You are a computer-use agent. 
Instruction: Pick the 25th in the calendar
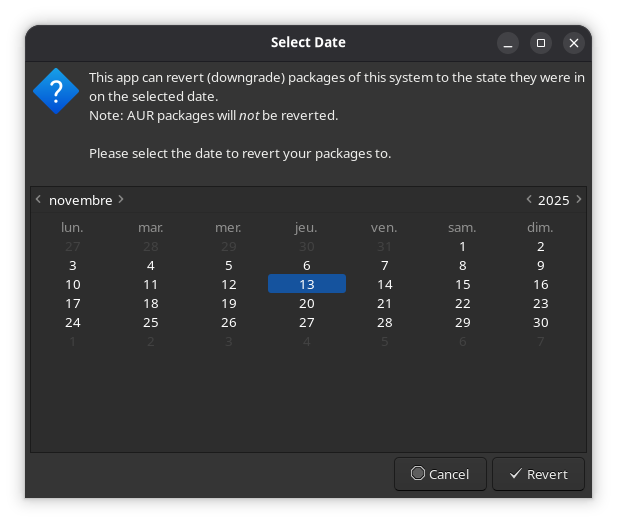point(150,322)
